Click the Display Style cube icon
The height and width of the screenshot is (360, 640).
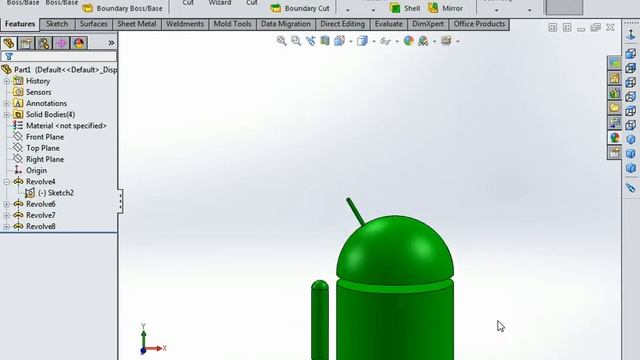pyautogui.click(x=362, y=41)
